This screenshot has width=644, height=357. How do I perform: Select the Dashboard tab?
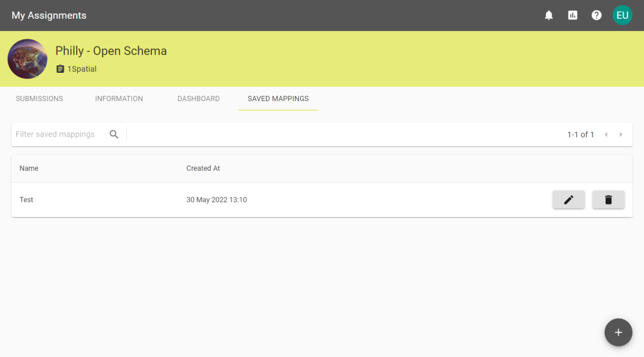point(198,99)
